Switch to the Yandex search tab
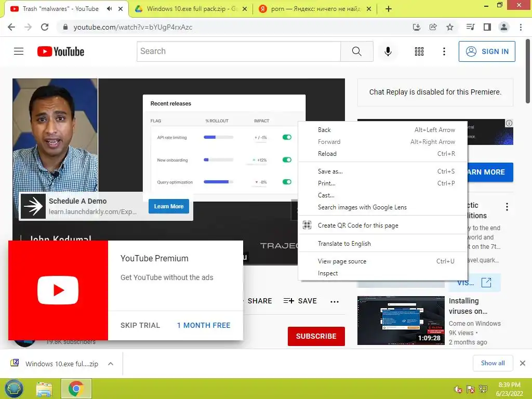Viewport: 532px width, 399px height. 315,9
